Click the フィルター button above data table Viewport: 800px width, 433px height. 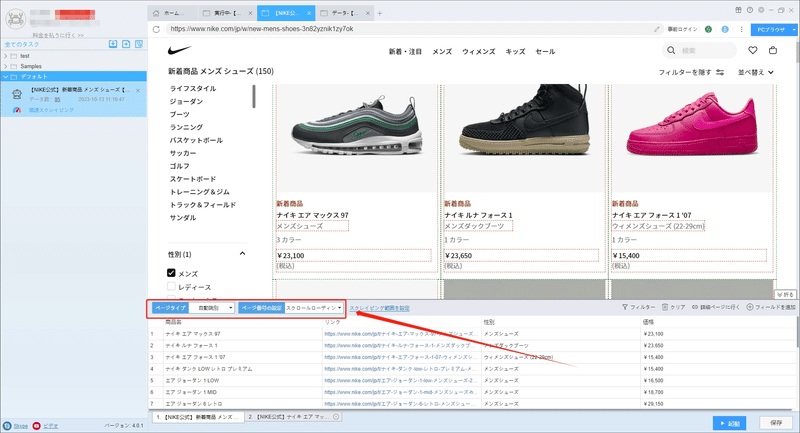click(638, 307)
